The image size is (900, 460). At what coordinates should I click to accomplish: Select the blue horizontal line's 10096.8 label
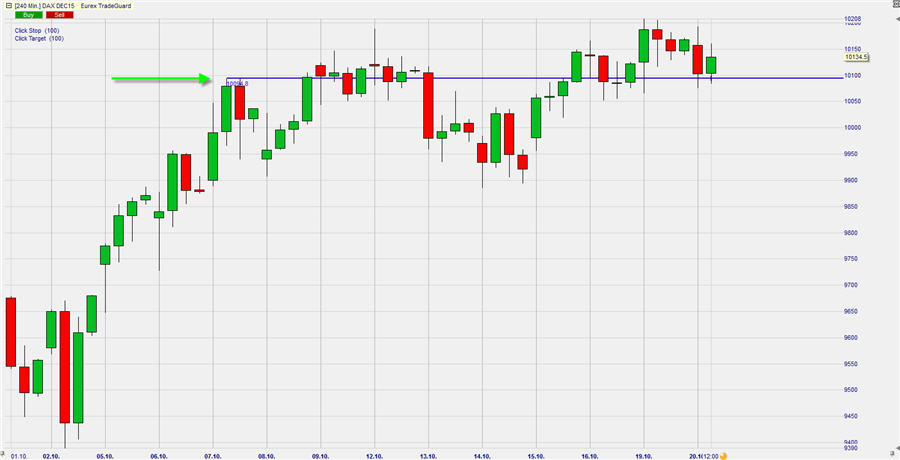point(238,84)
